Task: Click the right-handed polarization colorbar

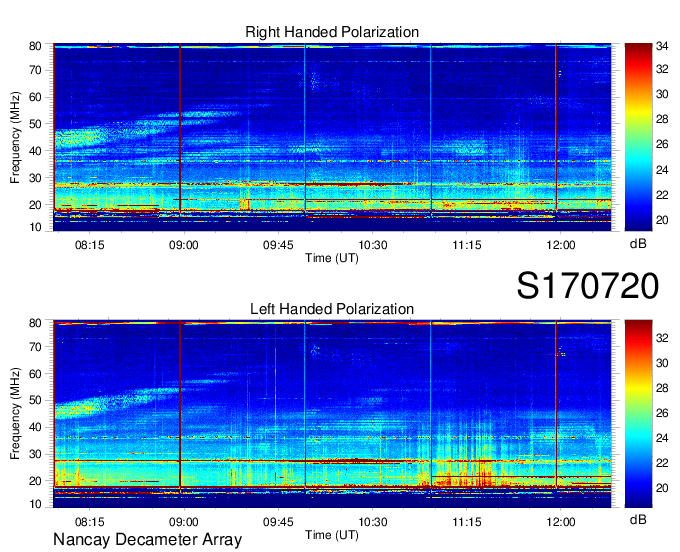Action: point(638,137)
